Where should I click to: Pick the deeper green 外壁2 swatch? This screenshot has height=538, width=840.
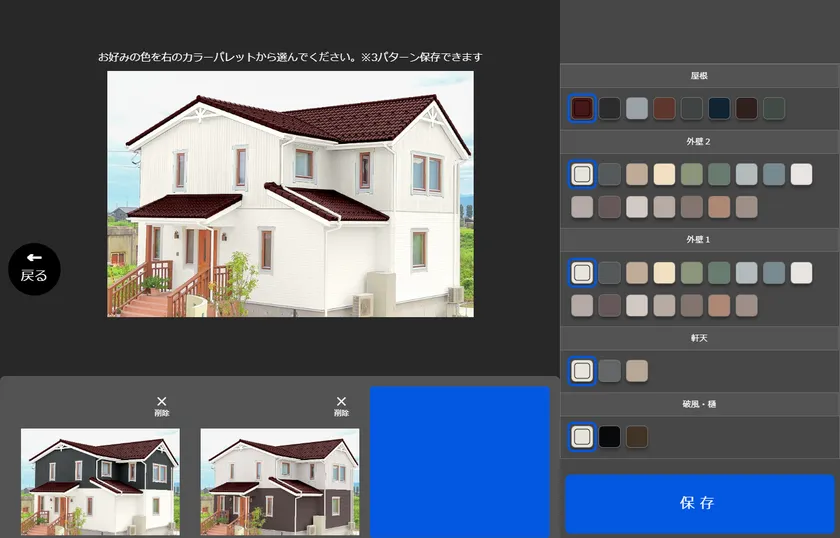[719, 175]
